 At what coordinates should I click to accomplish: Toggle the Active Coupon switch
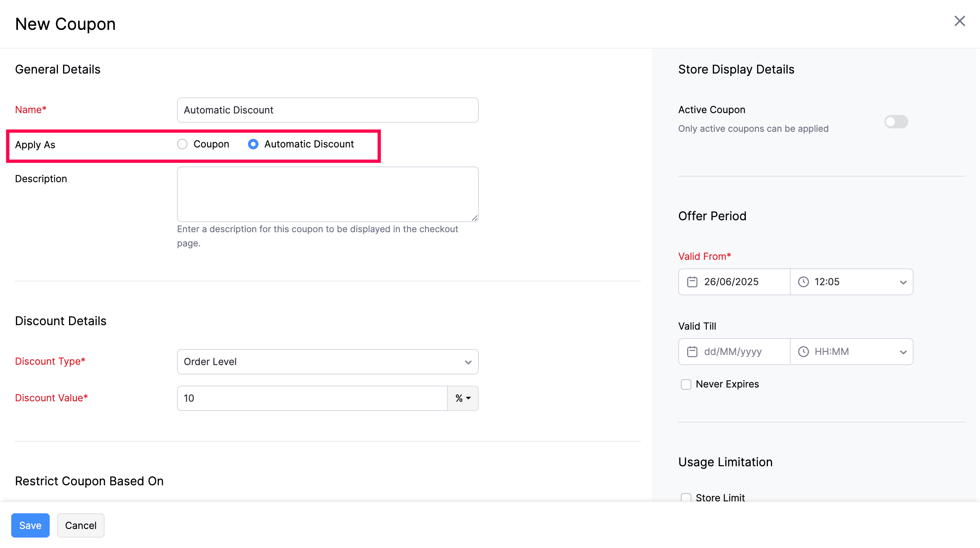pyautogui.click(x=896, y=122)
